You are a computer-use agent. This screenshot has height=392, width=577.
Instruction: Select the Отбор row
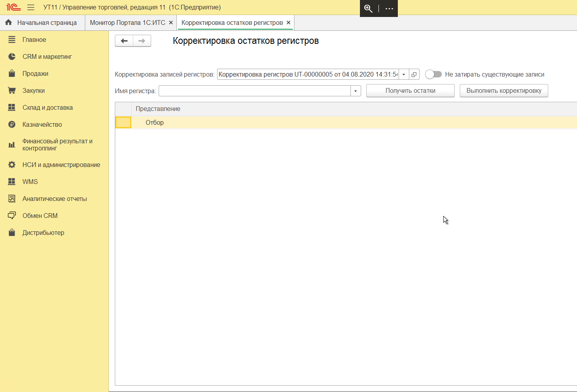[x=346, y=122]
